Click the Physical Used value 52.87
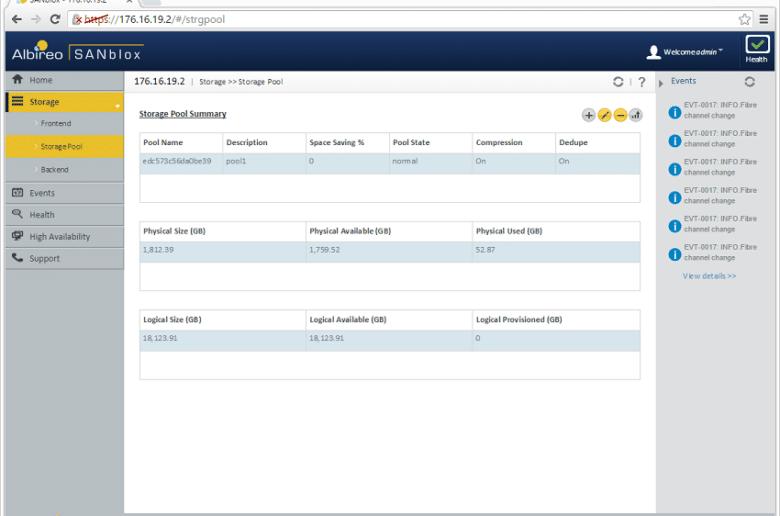 point(485,250)
